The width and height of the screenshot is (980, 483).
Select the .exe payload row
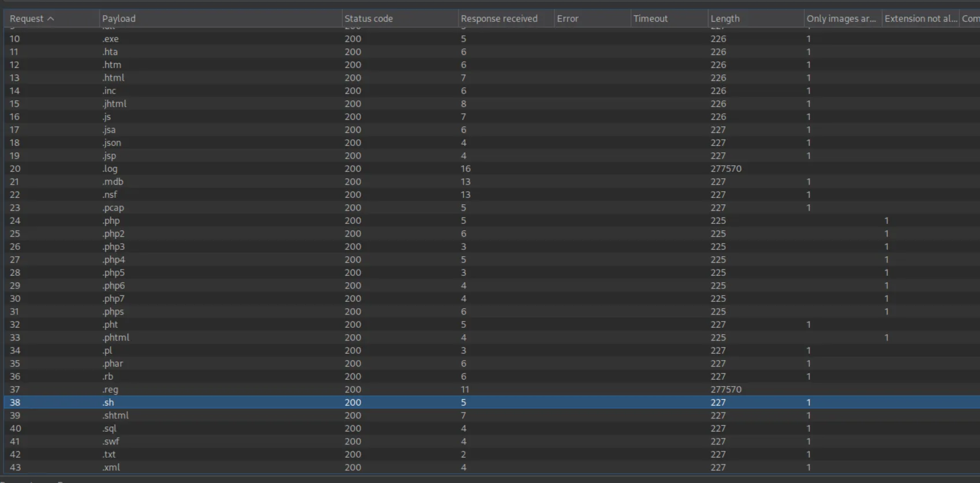point(492,39)
